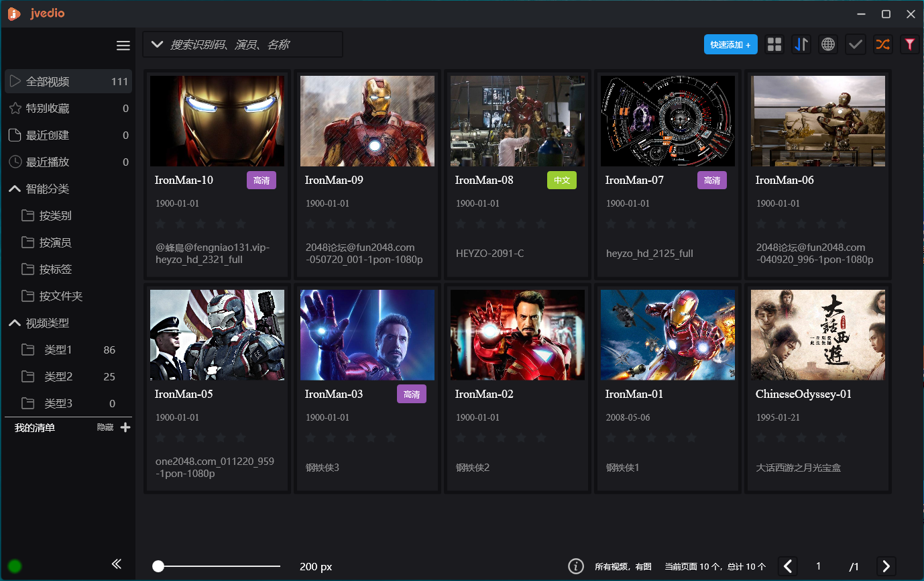Click date 2008-05-06 on IronMan-01
924x581 pixels.
coord(628,417)
